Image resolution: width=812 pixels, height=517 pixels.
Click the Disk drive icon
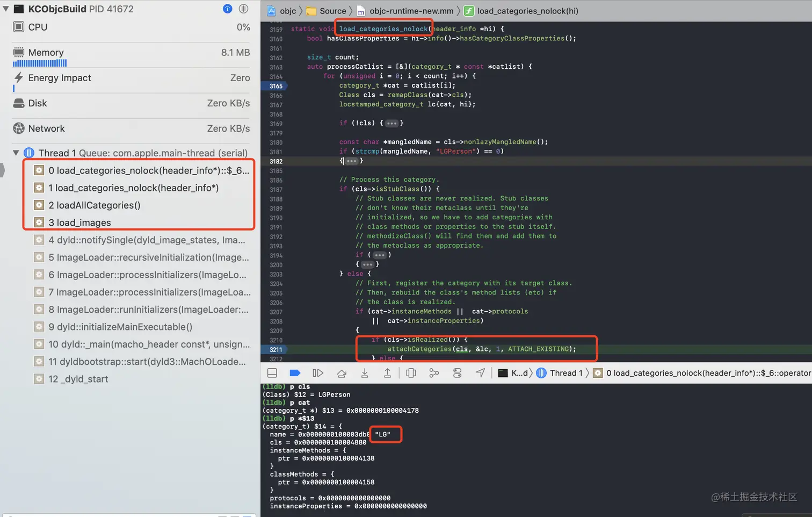pyautogui.click(x=19, y=103)
